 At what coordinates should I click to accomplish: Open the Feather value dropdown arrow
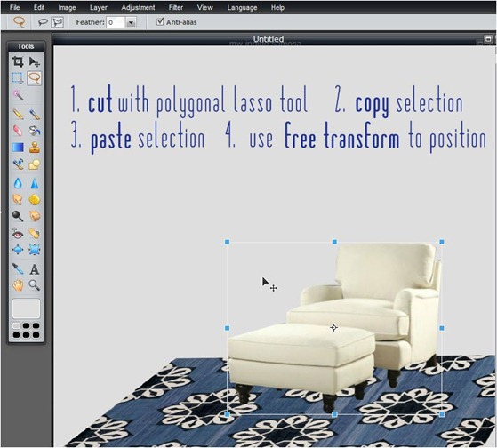[x=131, y=22]
